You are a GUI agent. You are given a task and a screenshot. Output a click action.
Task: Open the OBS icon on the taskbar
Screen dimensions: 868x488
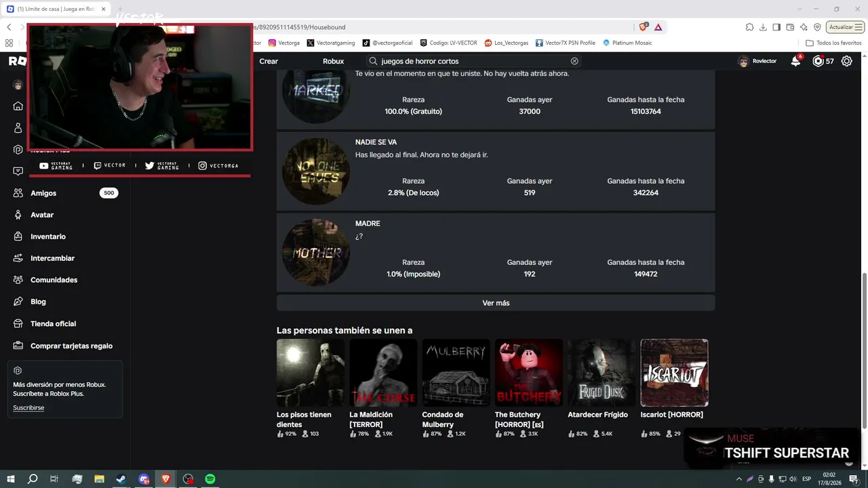coord(188,479)
